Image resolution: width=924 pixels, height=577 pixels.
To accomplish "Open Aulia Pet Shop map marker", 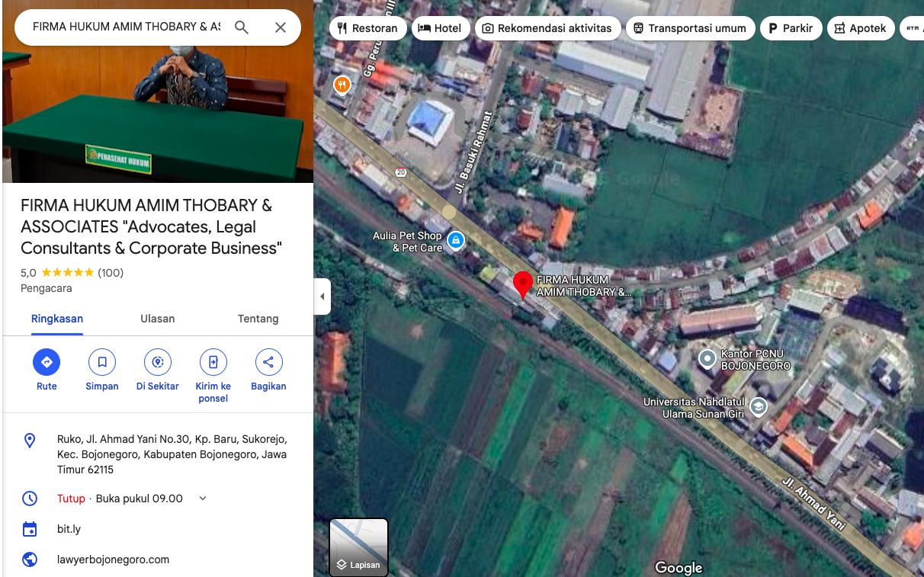I will (x=455, y=241).
